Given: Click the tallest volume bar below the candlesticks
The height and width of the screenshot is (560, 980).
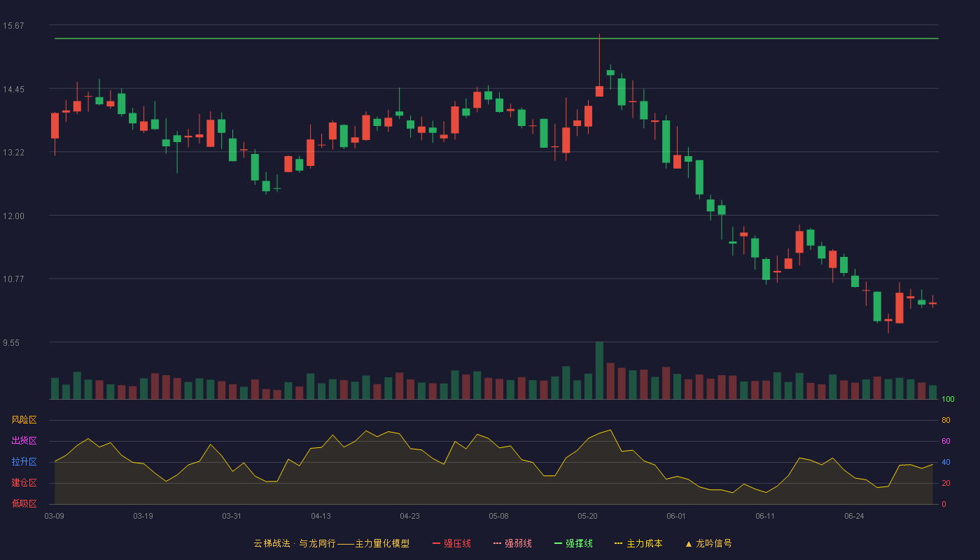Looking at the screenshot, I should pyautogui.click(x=599, y=370).
